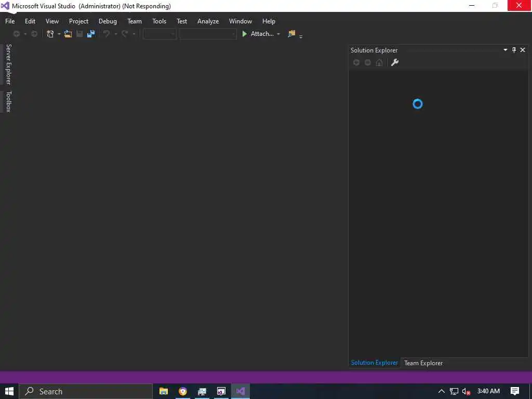Open the Window menu
Viewport: 532px width, 399px height.
tap(240, 21)
